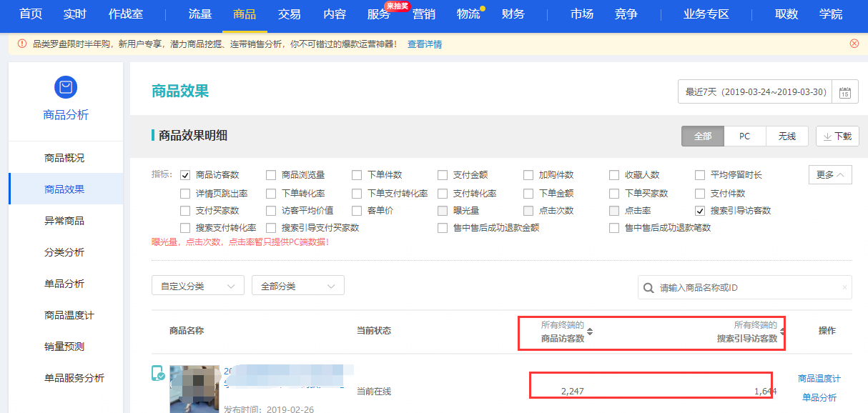Image resolution: width=868 pixels, height=413 pixels.
Task: Click the product name search field
Action: [747, 288]
